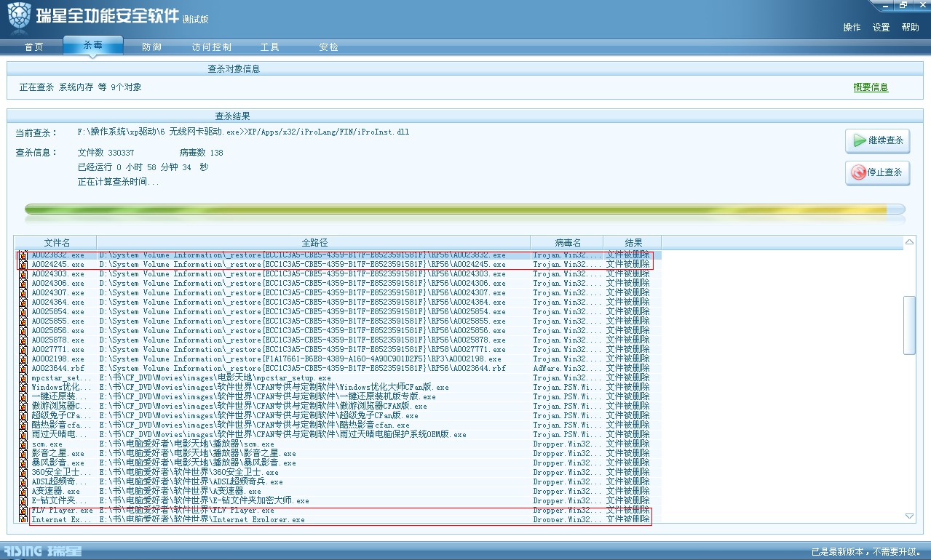Select the A0024306.exe row
The image size is (931, 560).
click(339, 284)
